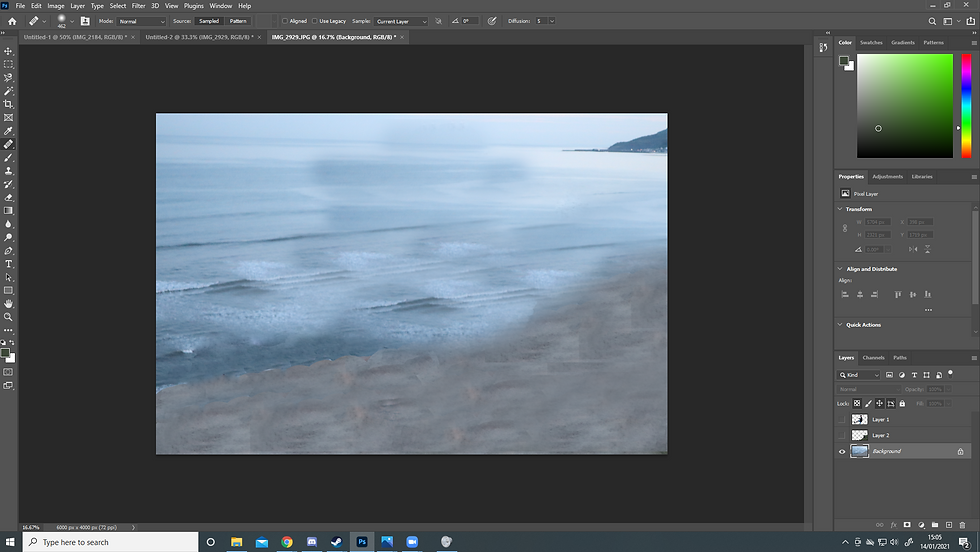Screen dimensions: 980x552
Task: Enable the Use Legacy checkbox
Action: coord(315,21)
